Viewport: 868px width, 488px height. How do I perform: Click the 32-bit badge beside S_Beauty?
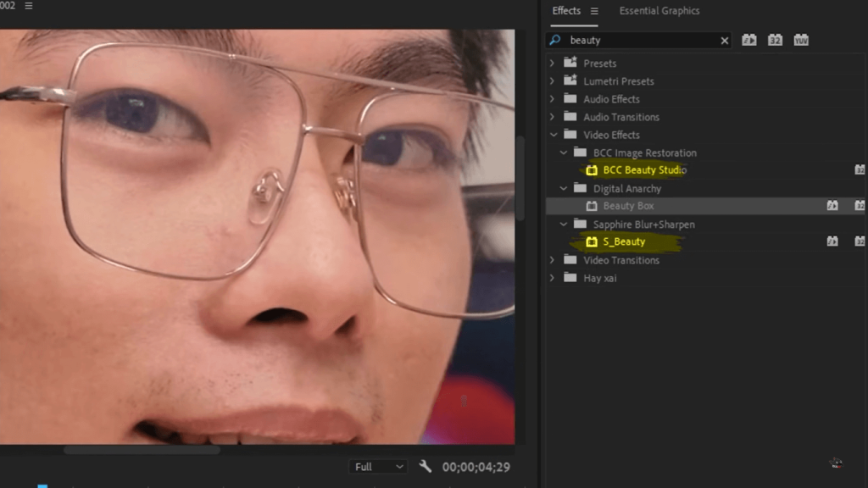point(860,241)
